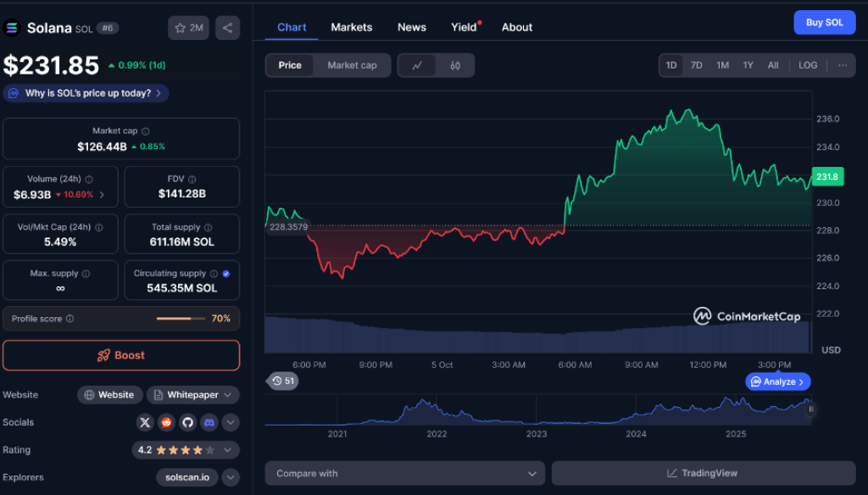This screenshot has height=495, width=868.
Task: Open the GitHub repository icon
Action: pos(187,422)
